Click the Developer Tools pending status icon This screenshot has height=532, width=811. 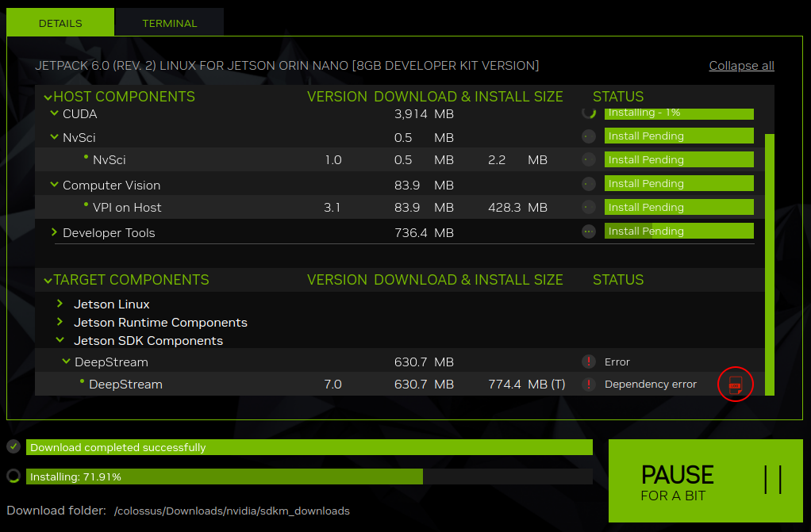point(588,232)
